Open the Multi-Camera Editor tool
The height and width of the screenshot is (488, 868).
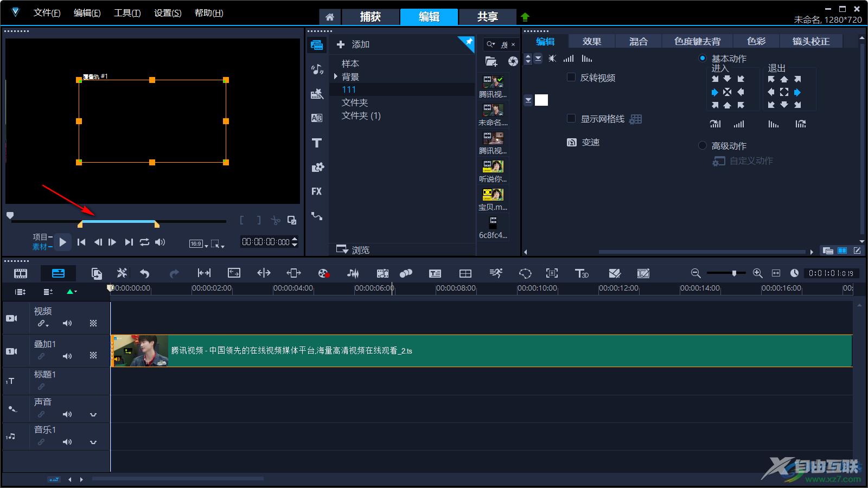(x=465, y=273)
